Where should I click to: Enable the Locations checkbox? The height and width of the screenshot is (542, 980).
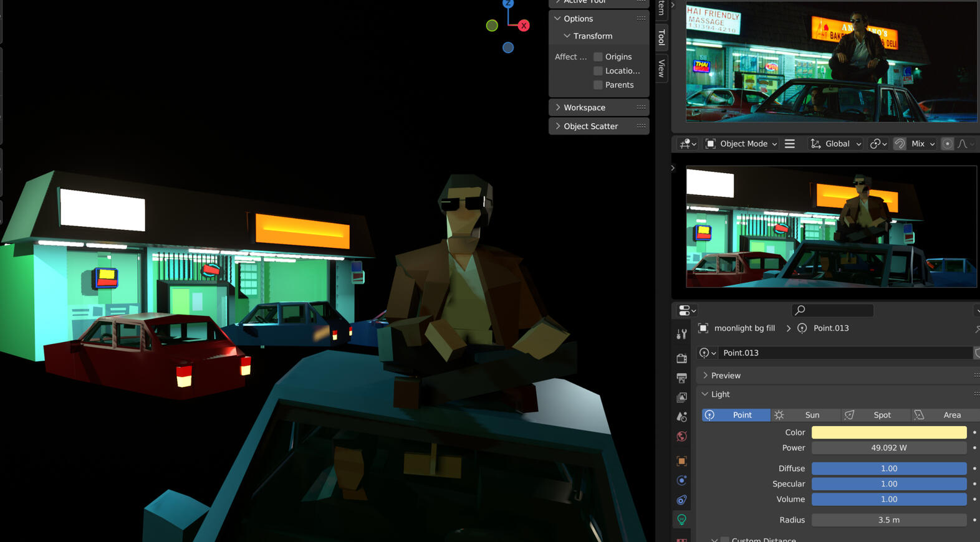(x=598, y=71)
